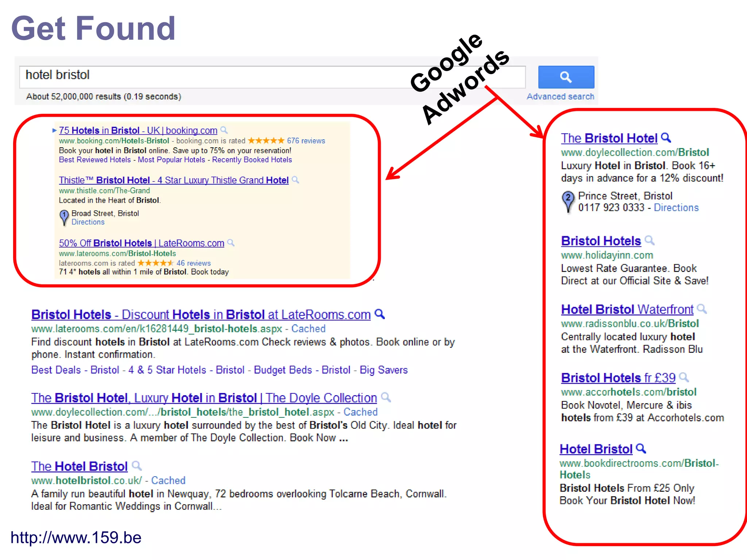Open 'The Hotel Bristol' organic result

[x=80, y=466]
